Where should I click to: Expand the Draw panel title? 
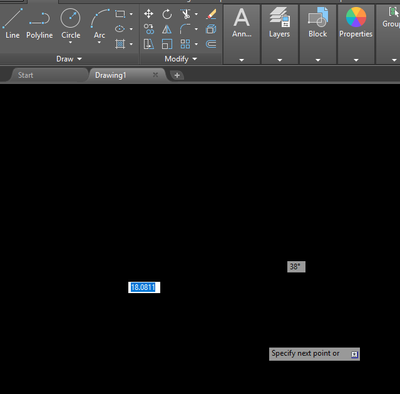click(x=69, y=59)
